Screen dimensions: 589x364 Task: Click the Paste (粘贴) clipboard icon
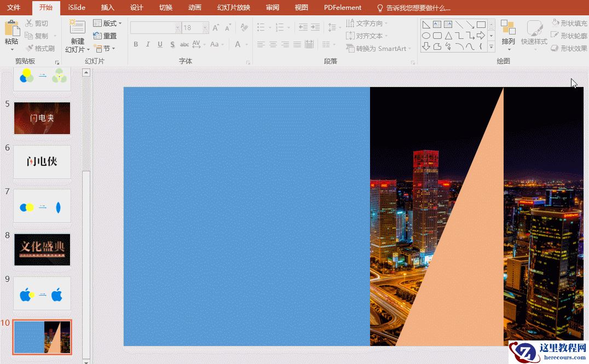coord(11,28)
